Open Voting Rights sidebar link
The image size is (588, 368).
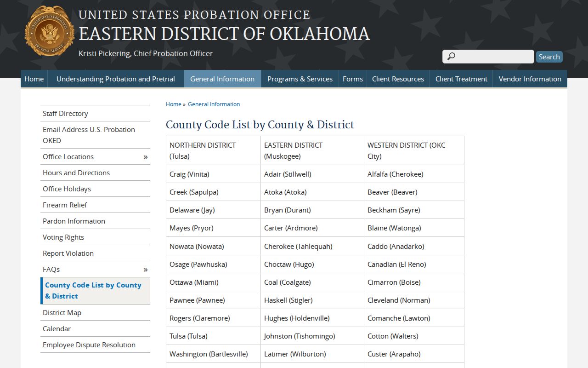(95, 237)
